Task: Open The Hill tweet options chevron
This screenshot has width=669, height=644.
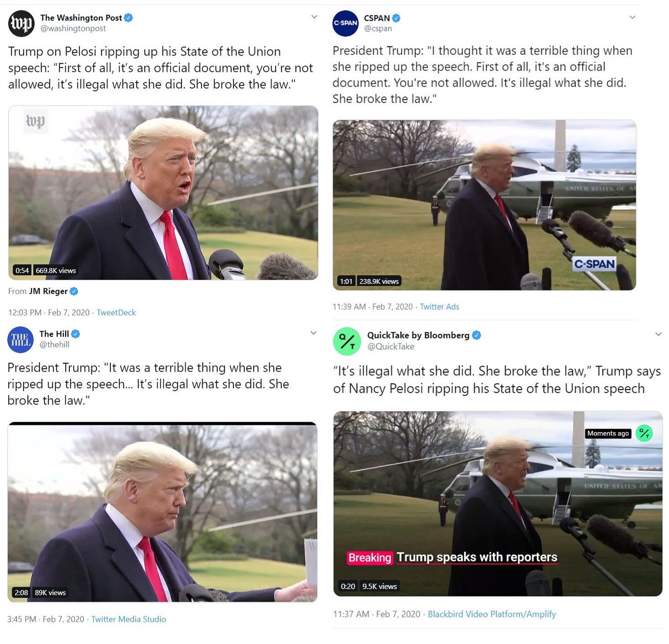Action: pyautogui.click(x=313, y=333)
